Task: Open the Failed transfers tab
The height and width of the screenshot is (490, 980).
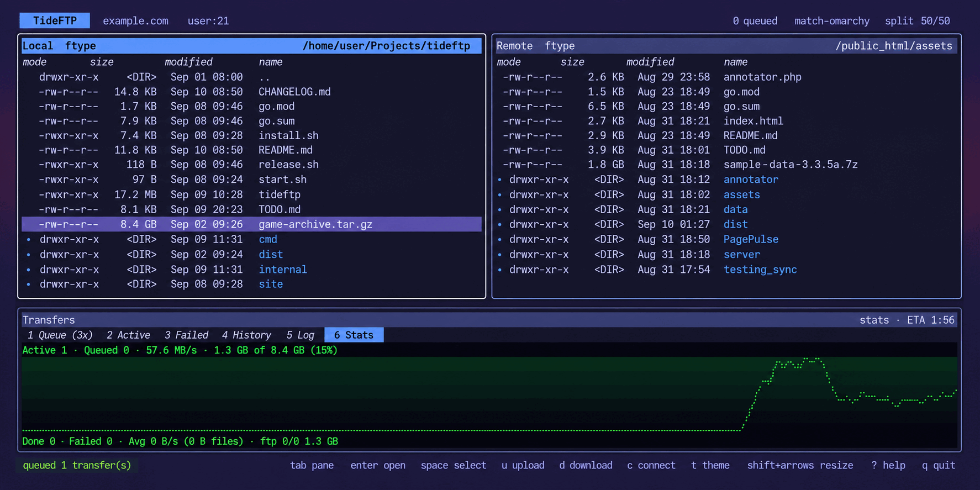Action: [186, 335]
